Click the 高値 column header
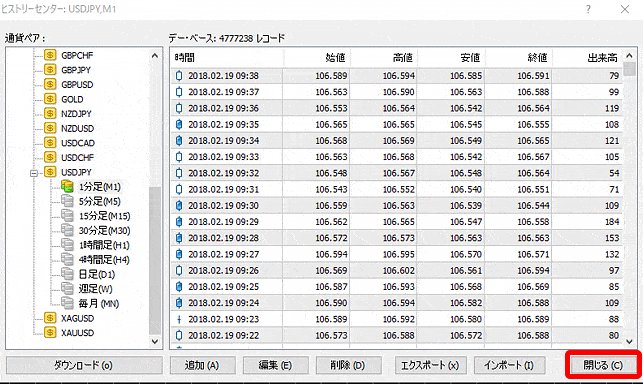Viewport: 643px width, 384px height. 384,57
